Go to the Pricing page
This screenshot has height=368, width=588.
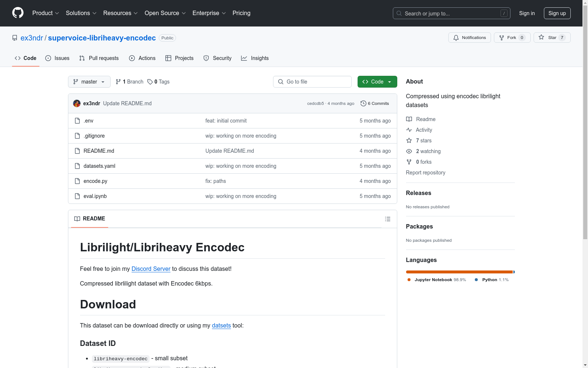tap(241, 13)
